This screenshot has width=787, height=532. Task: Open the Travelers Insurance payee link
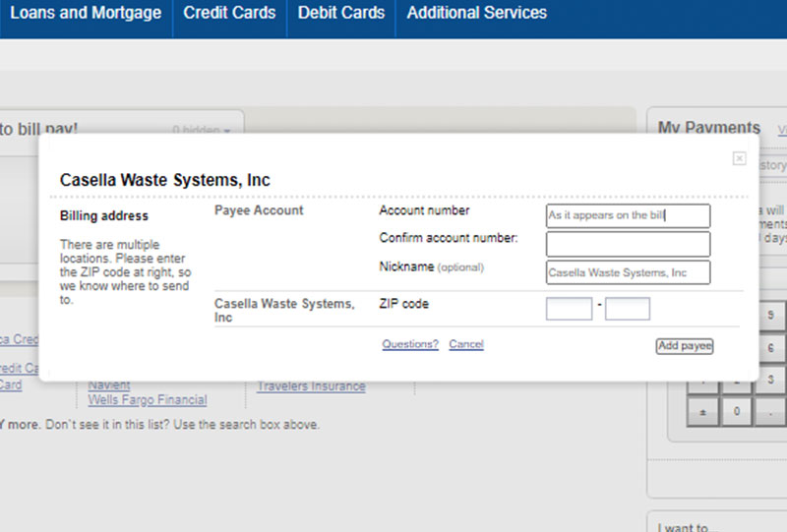pyautogui.click(x=311, y=386)
